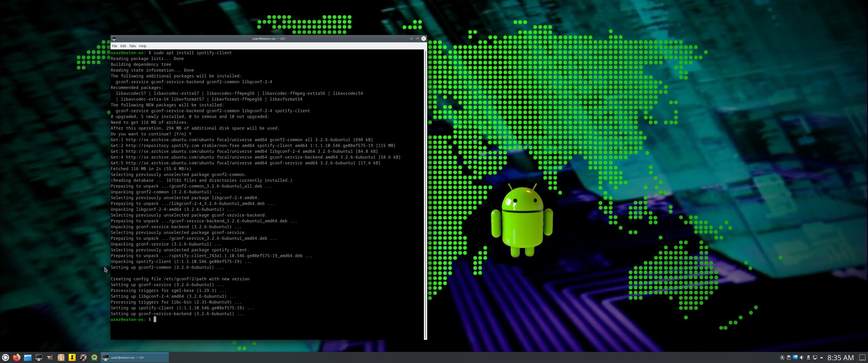Click '0 upgraded, 5 newly installed' summary line

click(x=190, y=116)
